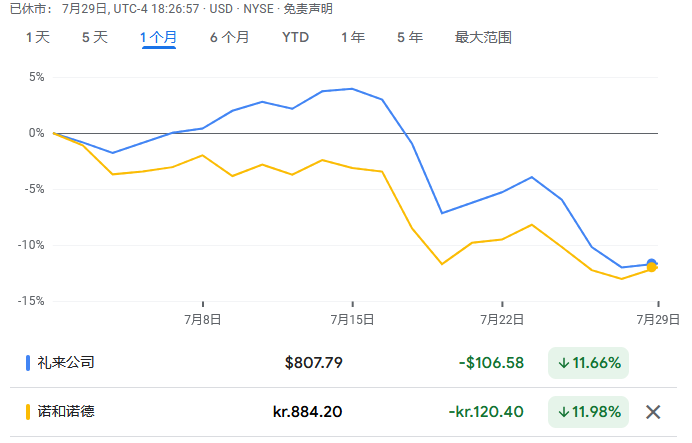Click the 礼来公司 price $807.79

click(313, 363)
